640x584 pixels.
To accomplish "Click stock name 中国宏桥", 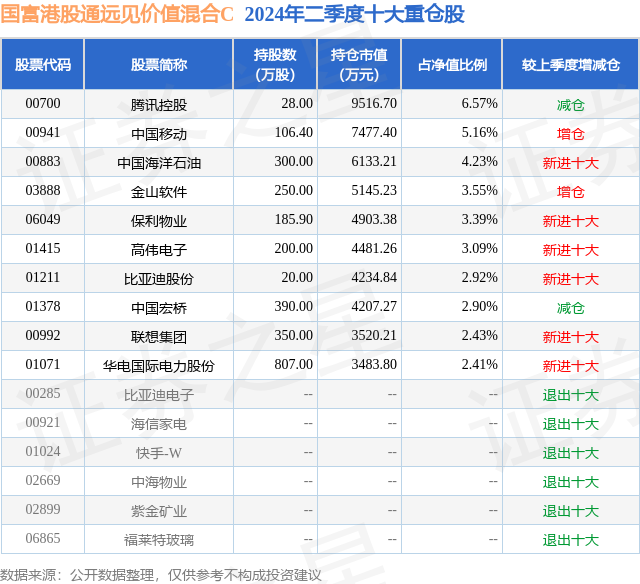I will [x=159, y=308].
